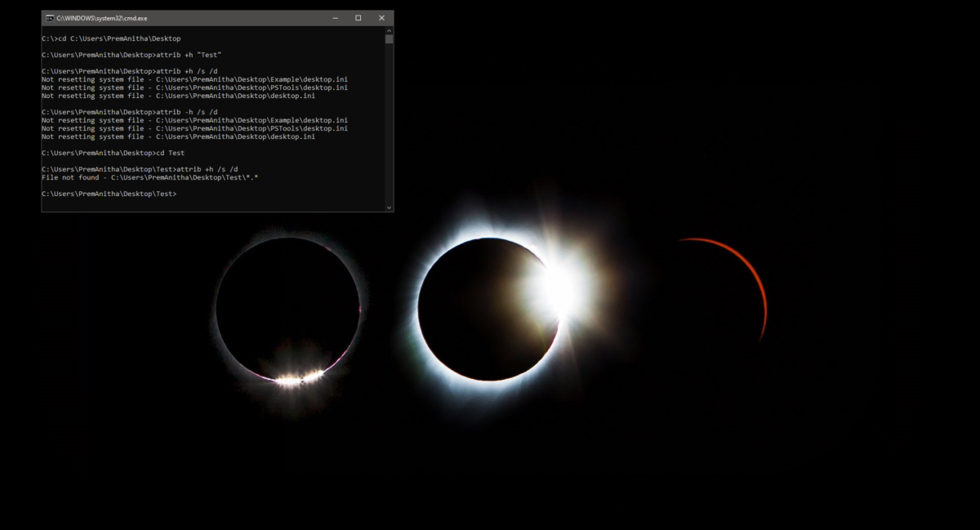Click the bright diamond-ring eclipse in center
Viewport: 980px width, 530px height.
pos(490,309)
